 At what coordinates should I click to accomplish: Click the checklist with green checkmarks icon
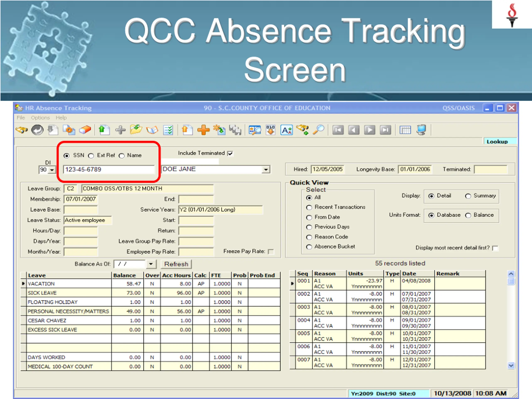(x=168, y=130)
